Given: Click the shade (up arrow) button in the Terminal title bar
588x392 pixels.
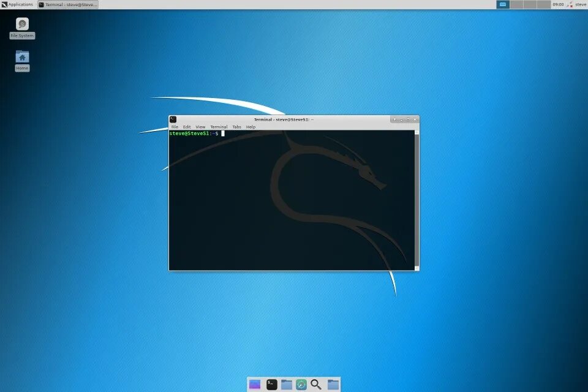Looking at the screenshot, I should click(394, 119).
